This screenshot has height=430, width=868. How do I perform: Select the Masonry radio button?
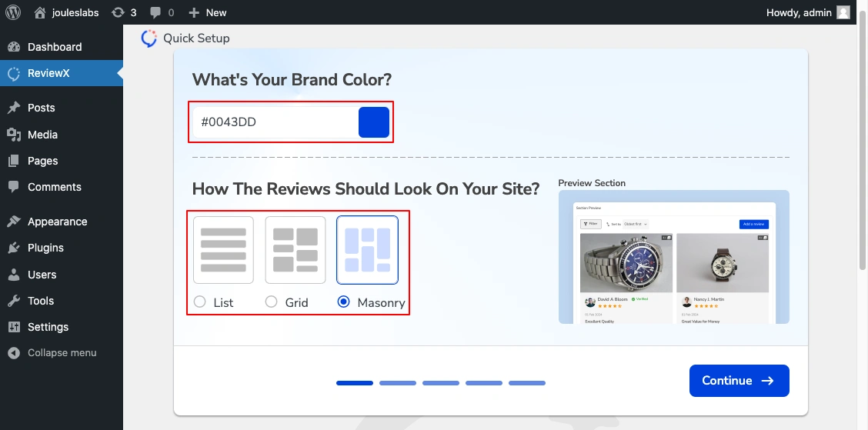tap(344, 302)
